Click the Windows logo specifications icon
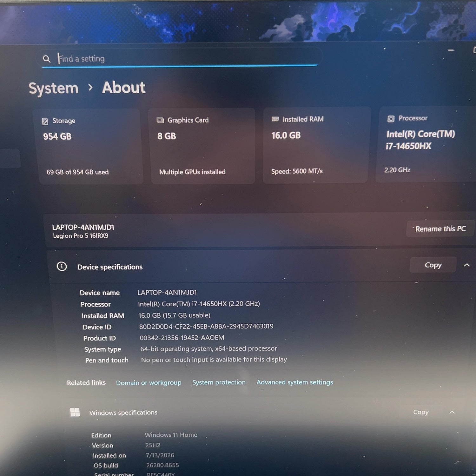This screenshot has height=476, width=476. (75, 412)
